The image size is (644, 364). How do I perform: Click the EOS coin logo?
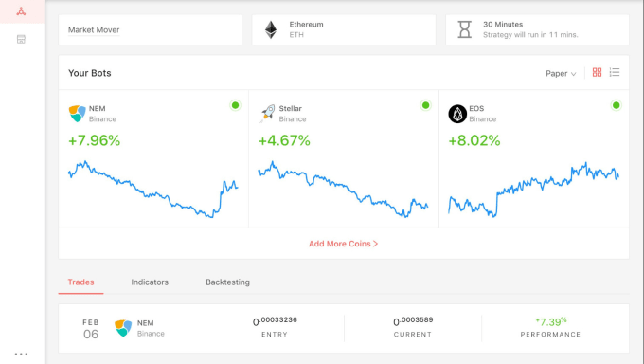pos(457,114)
